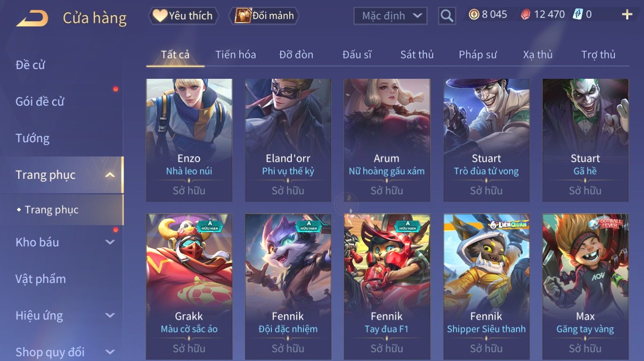Image resolution: width=644 pixels, height=361 pixels.
Task: Switch to the Pháp sư tab
Action: (x=478, y=55)
